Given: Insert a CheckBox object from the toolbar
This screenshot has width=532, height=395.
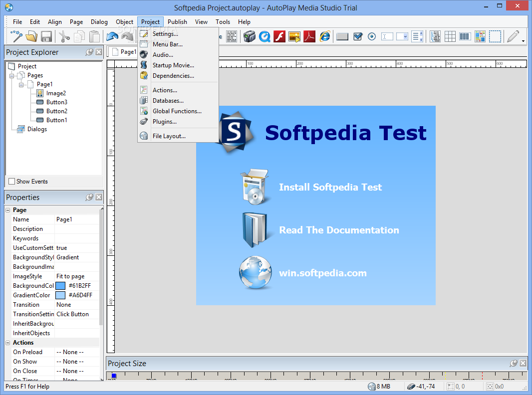Looking at the screenshot, I should point(358,36).
